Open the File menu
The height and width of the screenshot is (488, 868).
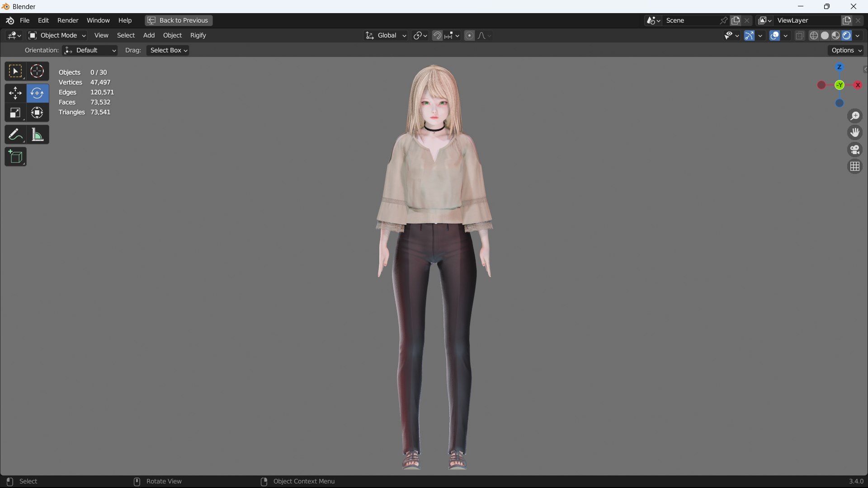[x=25, y=20]
